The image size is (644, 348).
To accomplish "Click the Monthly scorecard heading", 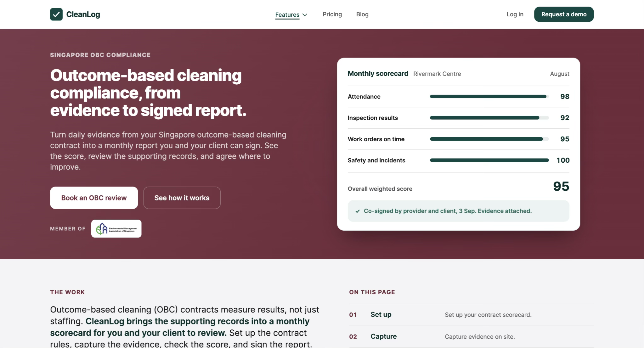I will pyautogui.click(x=378, y=73).
